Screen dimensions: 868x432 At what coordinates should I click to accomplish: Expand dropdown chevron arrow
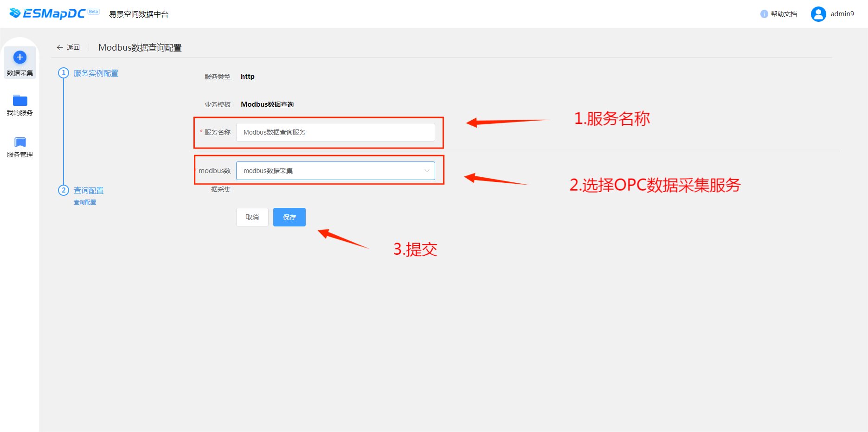coord(427,171)
